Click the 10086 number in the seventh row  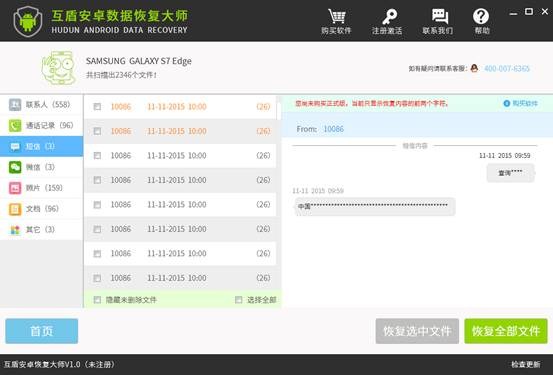[121, 254]
